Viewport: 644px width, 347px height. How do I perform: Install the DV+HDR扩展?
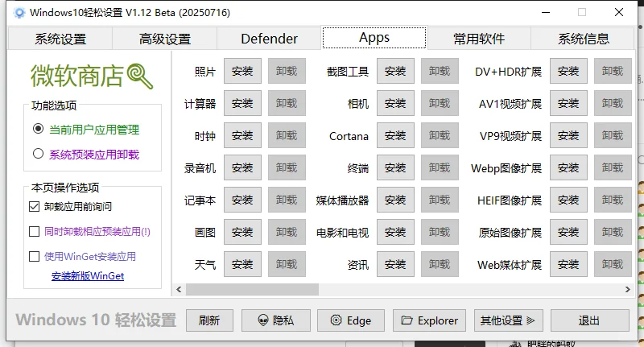click(x=568, y=71)
